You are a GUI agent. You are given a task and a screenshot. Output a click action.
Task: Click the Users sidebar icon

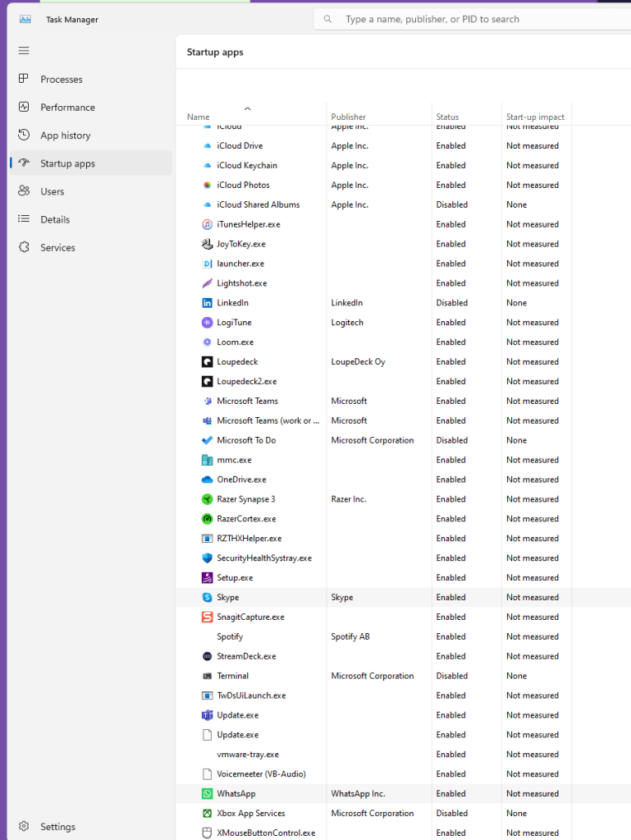[x=24, y=190]
